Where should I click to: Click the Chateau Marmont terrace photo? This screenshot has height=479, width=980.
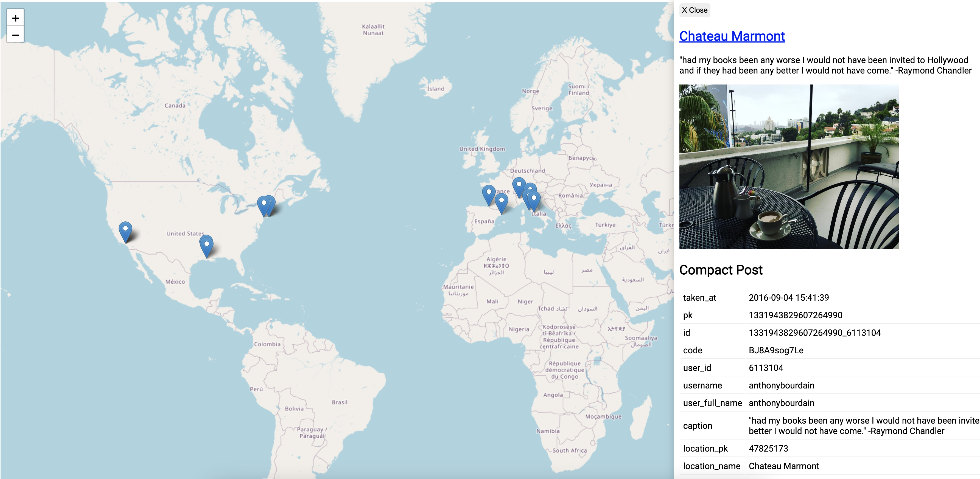coord(789,167)
